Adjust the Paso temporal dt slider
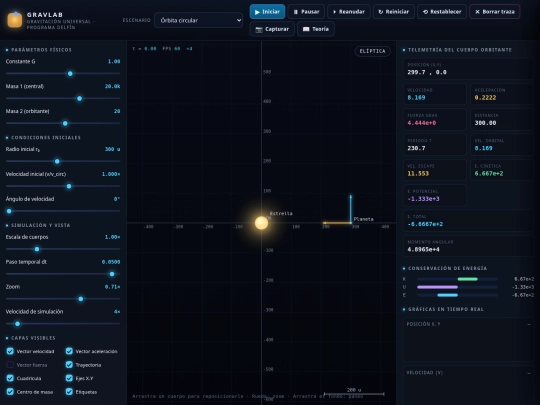Screen dimensions: 540x405 point(63,274)
